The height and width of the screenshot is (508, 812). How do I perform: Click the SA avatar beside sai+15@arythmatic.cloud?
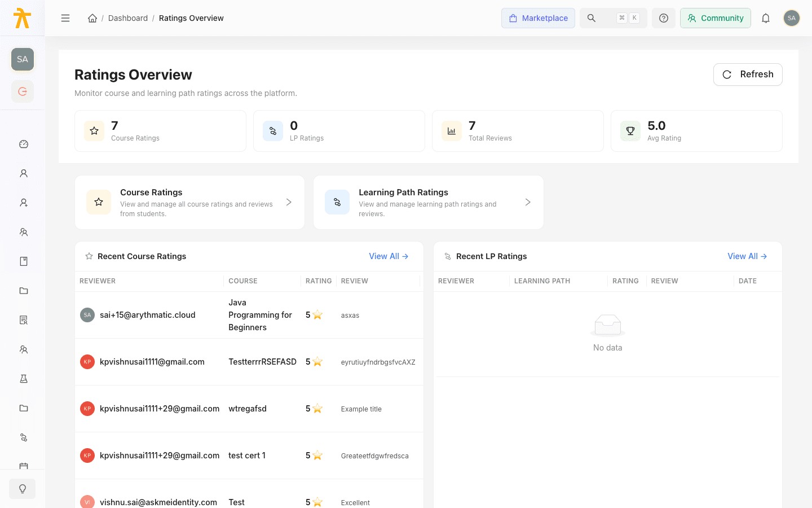click(87, 315)
